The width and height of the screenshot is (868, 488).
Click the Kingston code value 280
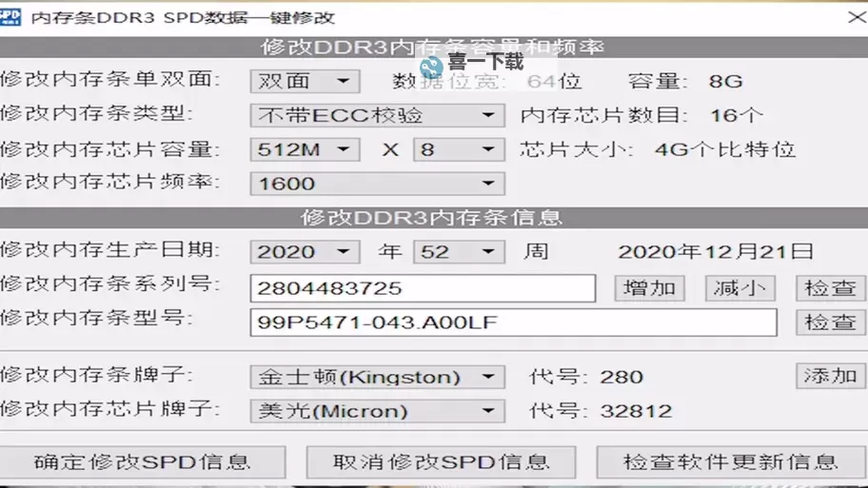tap(621, 378)
